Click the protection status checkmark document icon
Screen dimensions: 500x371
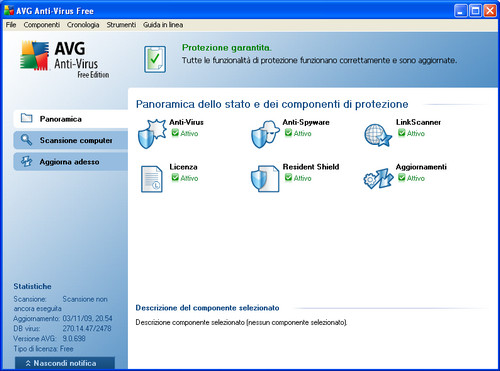point(155,59)
